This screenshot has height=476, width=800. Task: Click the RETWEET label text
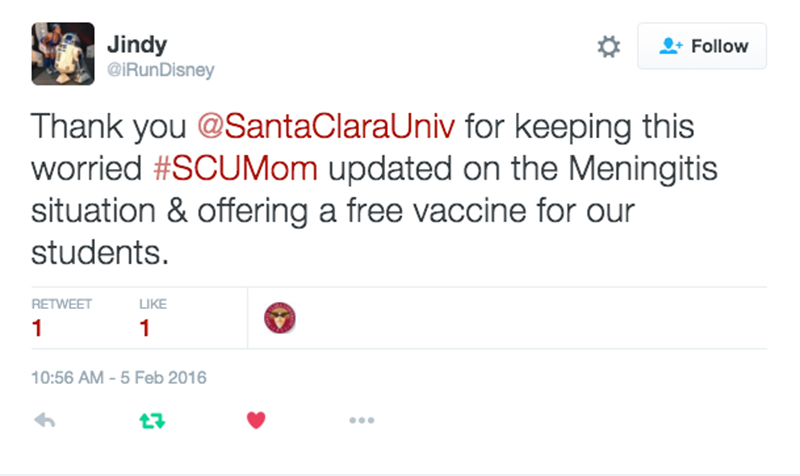pyautogui.click(x=62, y=304)
